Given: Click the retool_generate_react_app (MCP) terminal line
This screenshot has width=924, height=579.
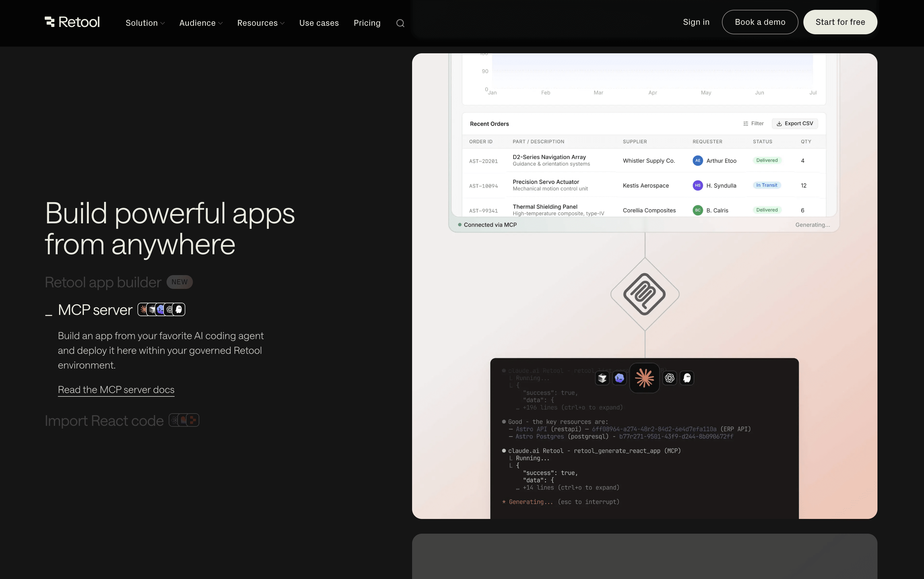Looking at the screenshot, I should tap(592, 451).
